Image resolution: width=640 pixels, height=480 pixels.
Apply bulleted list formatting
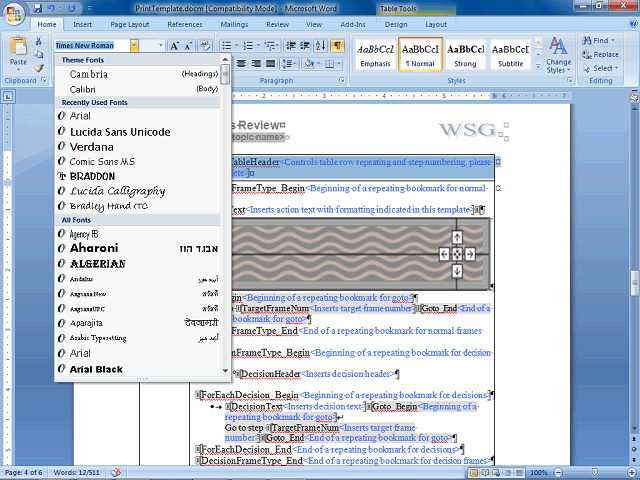click(229, 45)
